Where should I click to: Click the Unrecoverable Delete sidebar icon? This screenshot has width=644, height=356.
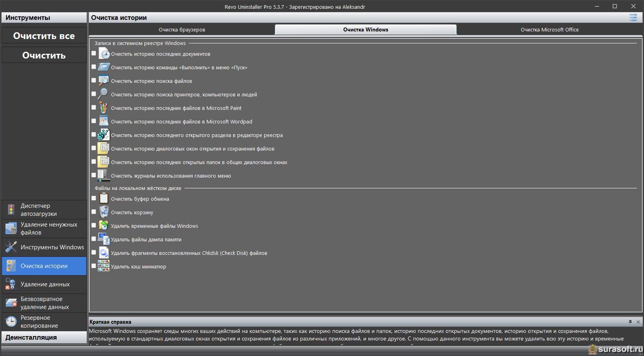coord(11,303)
